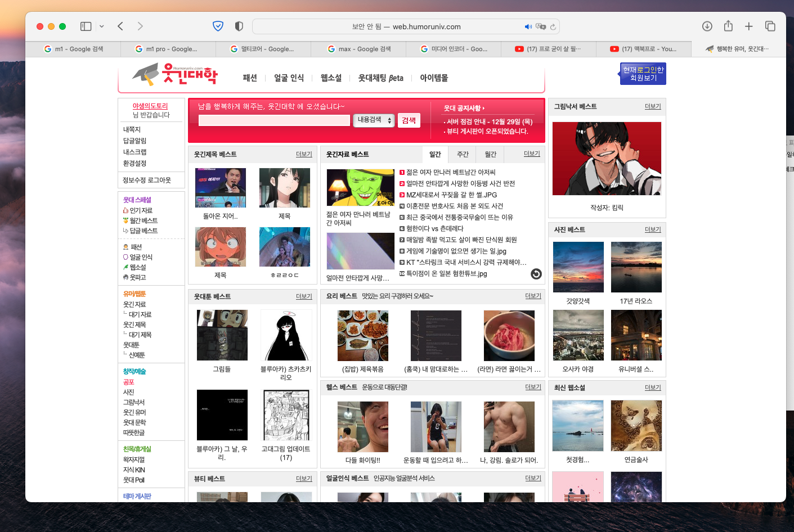Image resolution: width=794 pixels, height=532 pixels.
Task: Open the 내용검색 search type dropdown
Action: click(374, 120)
